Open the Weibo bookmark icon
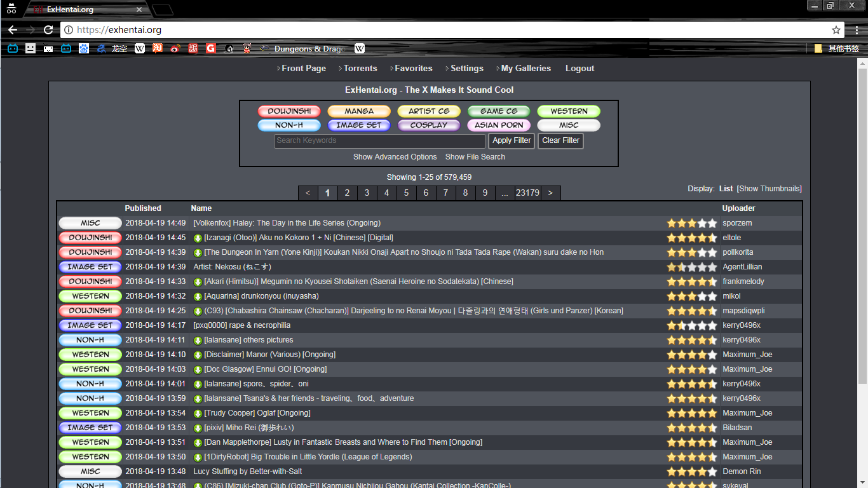Image resolution: width=868 pixels, height=488 pixels. click(175, 48)
